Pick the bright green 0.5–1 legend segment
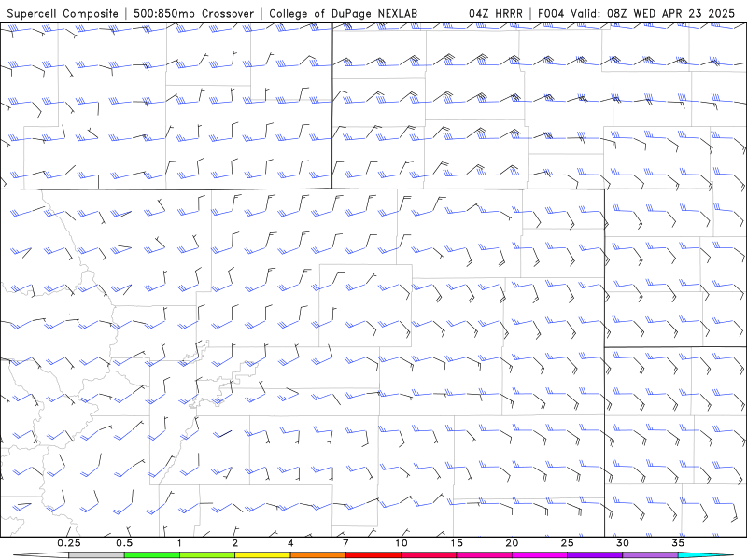 152,555
